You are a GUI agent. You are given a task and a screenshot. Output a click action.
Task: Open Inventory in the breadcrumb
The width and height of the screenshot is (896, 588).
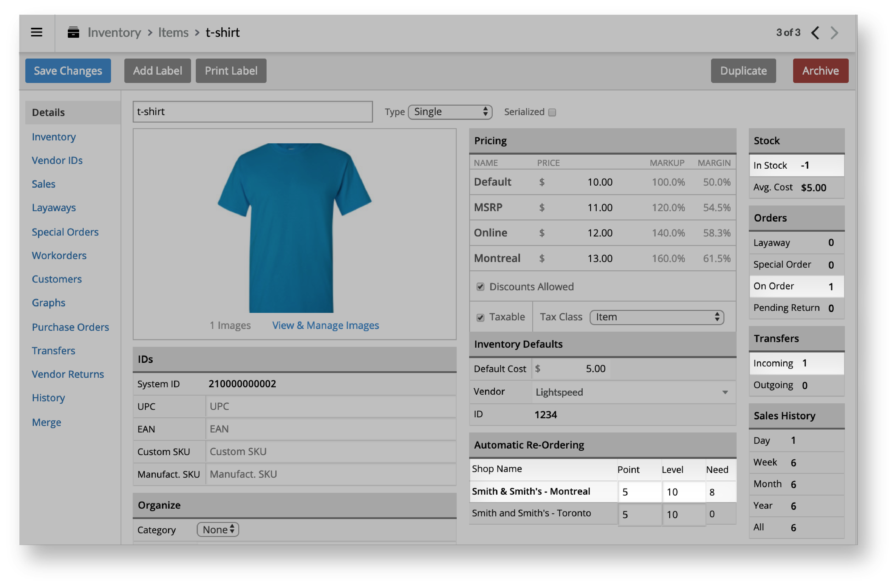114,32
